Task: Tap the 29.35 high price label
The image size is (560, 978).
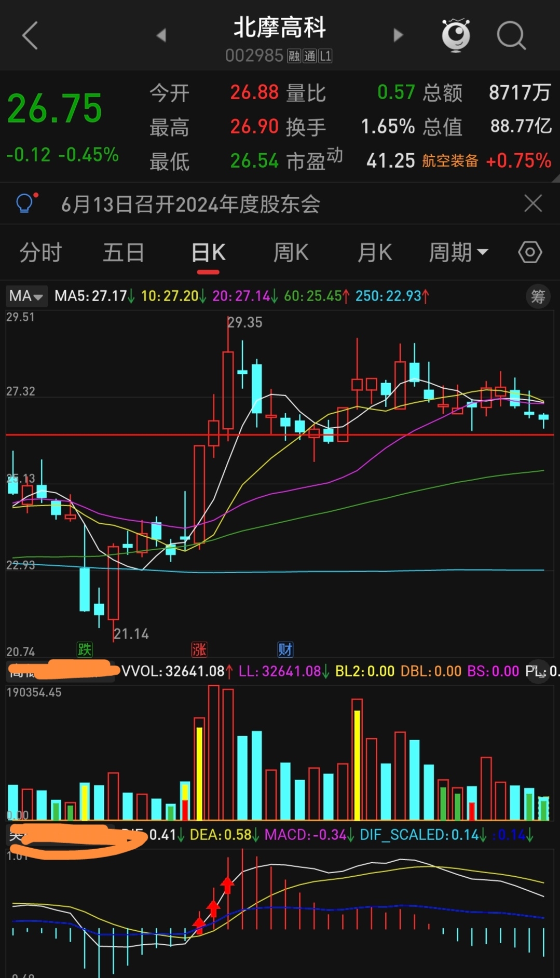Action: click(245, 322)
